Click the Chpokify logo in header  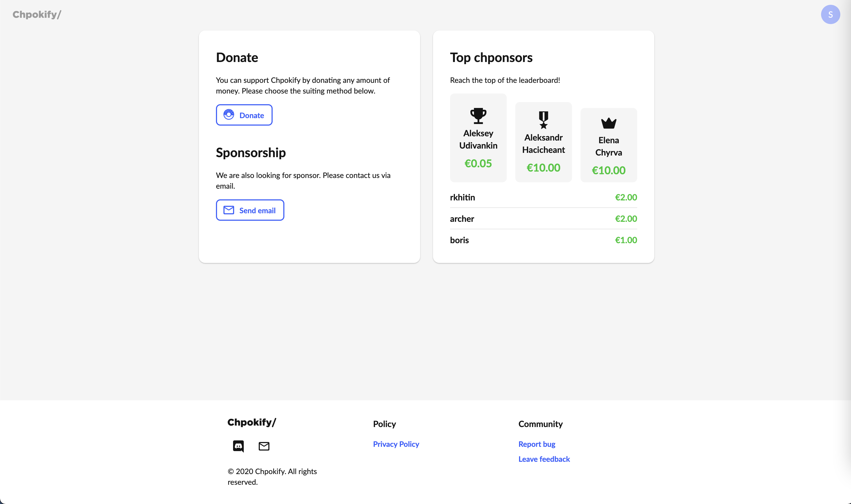click(x=37, y=14)
